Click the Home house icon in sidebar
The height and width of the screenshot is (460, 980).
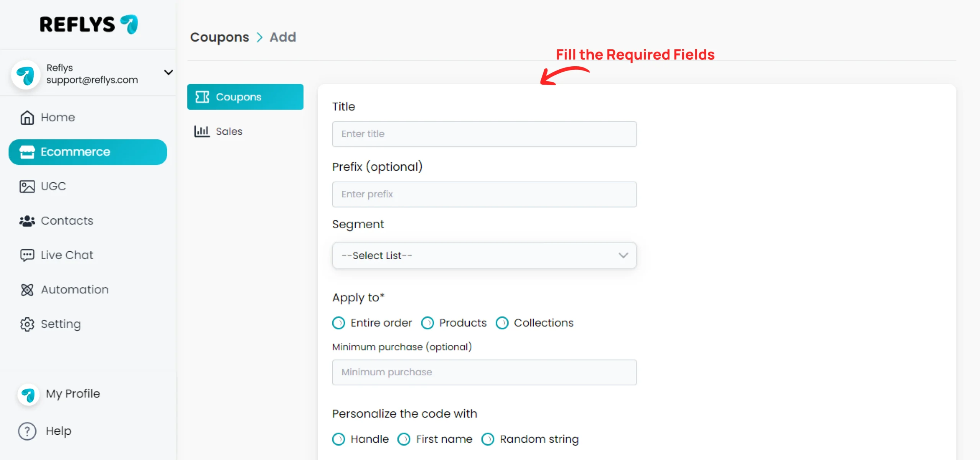click(27, 118)
